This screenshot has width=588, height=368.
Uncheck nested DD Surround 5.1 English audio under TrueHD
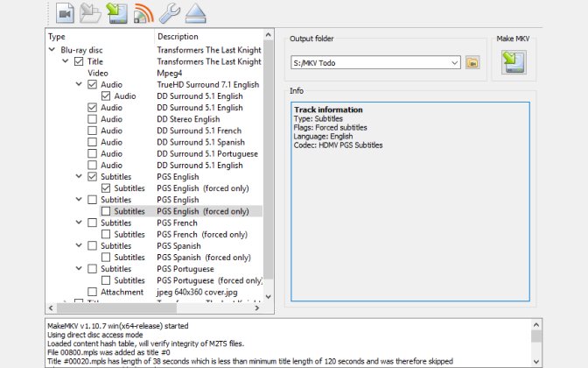coord(106,96)
